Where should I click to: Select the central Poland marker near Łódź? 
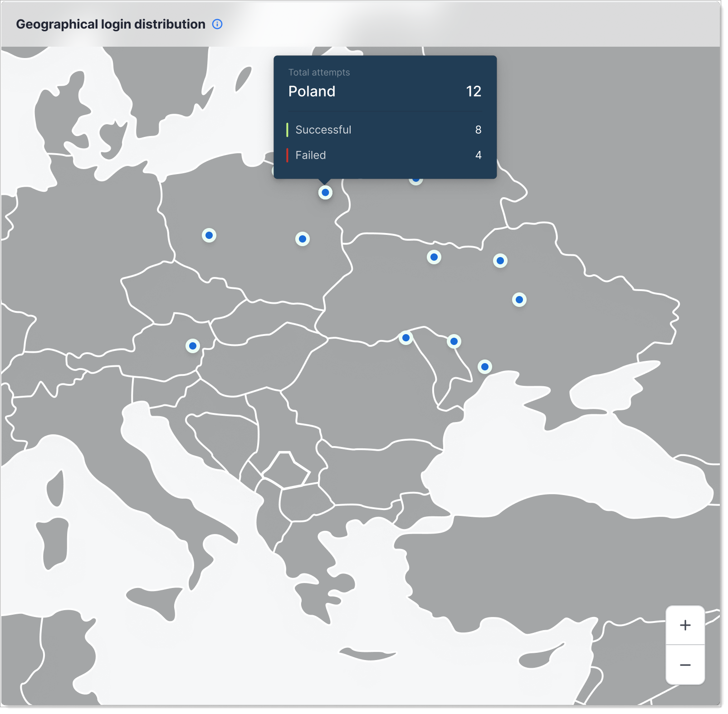pyautogui.click(x=303, y=238)
